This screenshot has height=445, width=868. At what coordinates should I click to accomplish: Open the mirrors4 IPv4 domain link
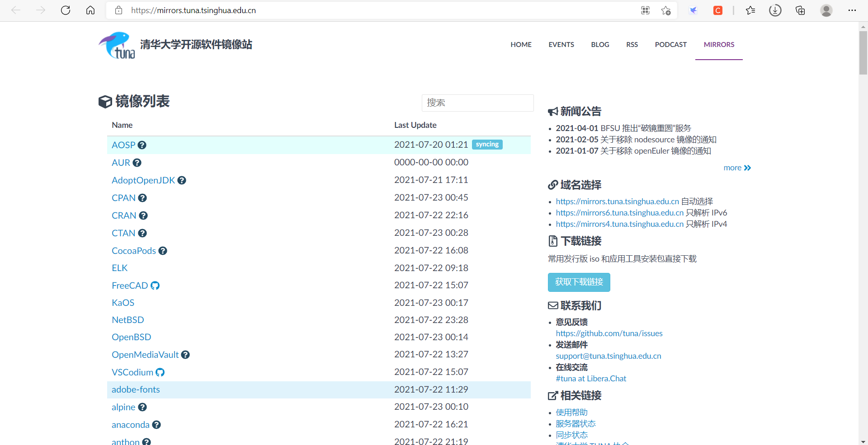pos(619,224)
